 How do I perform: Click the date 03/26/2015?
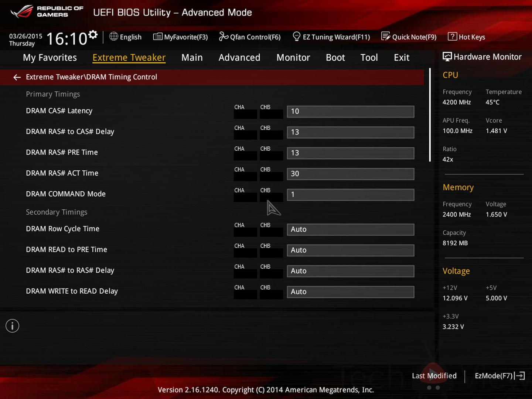click(25, 36)
